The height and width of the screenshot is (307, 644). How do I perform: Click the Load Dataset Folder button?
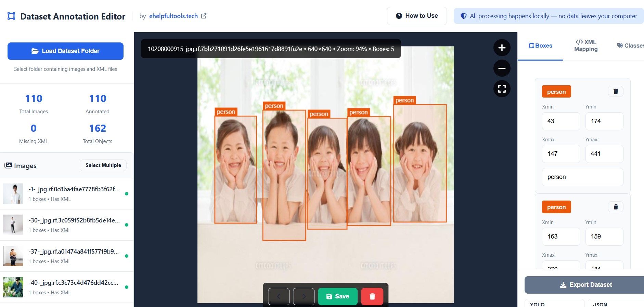coord(65,51)
